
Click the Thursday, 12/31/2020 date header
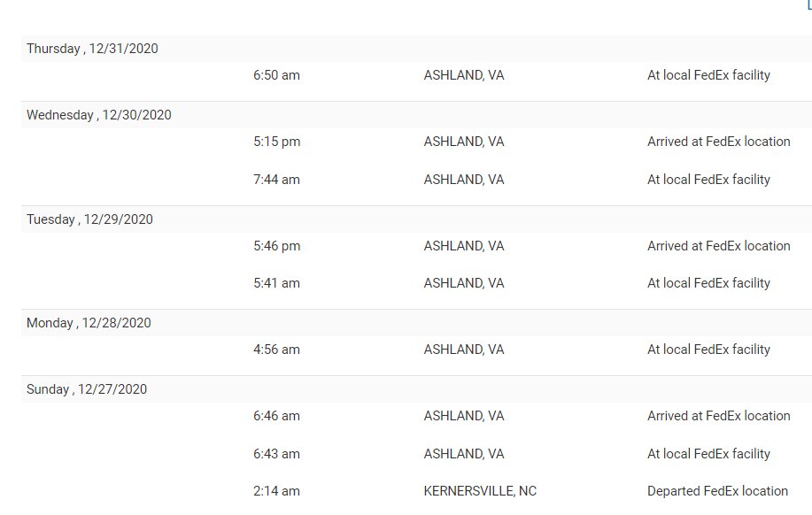92,49
